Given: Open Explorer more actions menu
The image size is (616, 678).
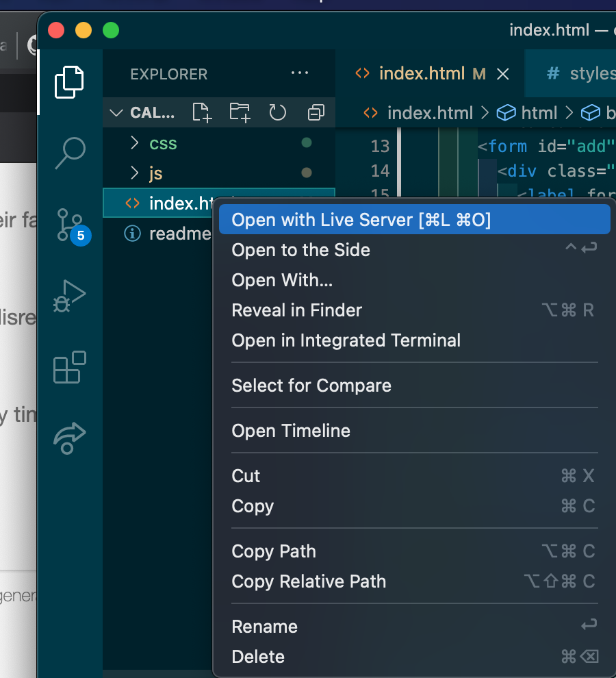Looking at the screenshot, I should [x=300, y=73].
